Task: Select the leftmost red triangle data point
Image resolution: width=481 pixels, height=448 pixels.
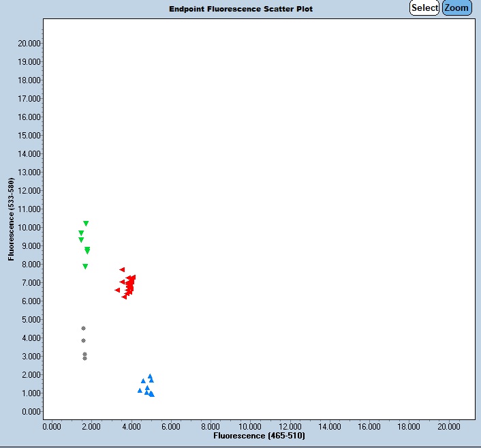Action: (117, 290)
